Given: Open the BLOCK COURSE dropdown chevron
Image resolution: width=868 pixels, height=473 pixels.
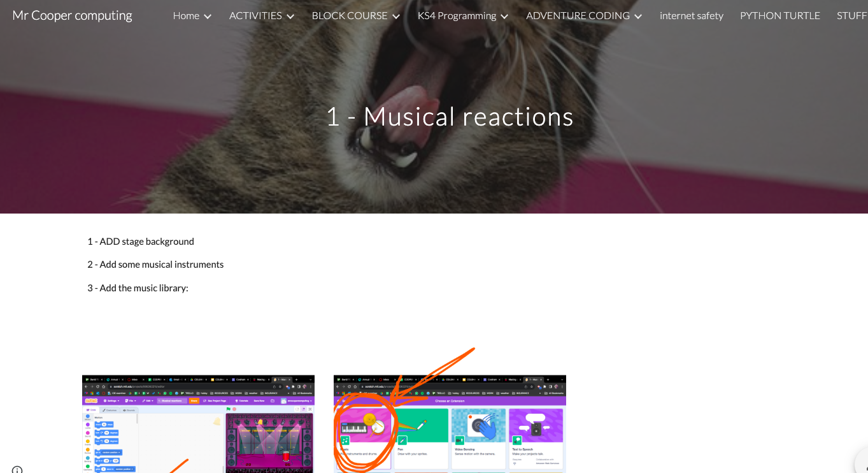Looking at the screenshot, I should (x=396, y=17).
